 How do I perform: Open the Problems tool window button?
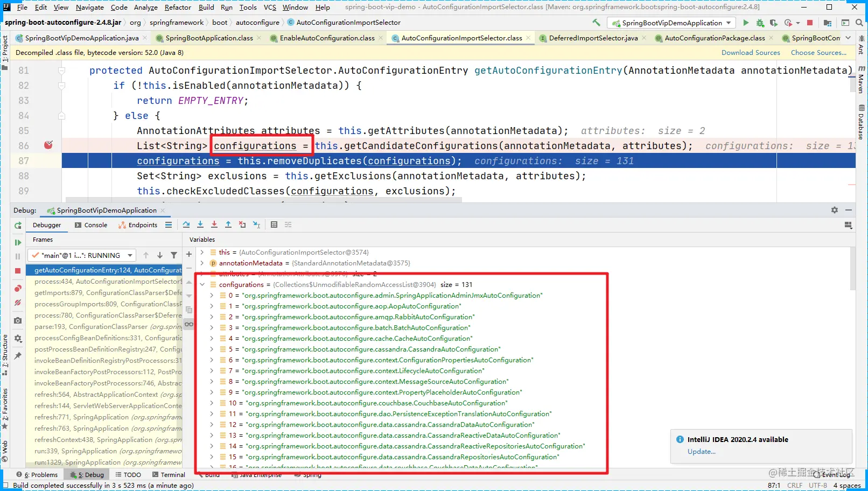point(37,475)
